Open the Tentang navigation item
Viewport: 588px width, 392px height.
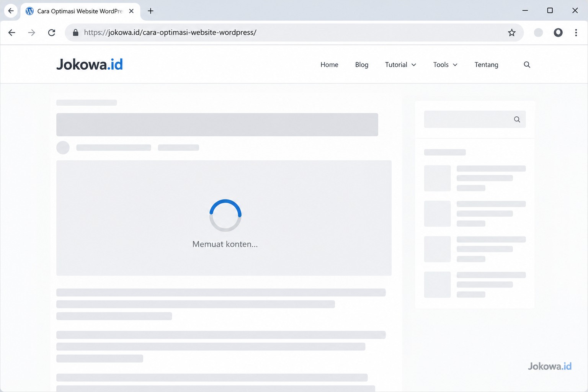point(486,65)
